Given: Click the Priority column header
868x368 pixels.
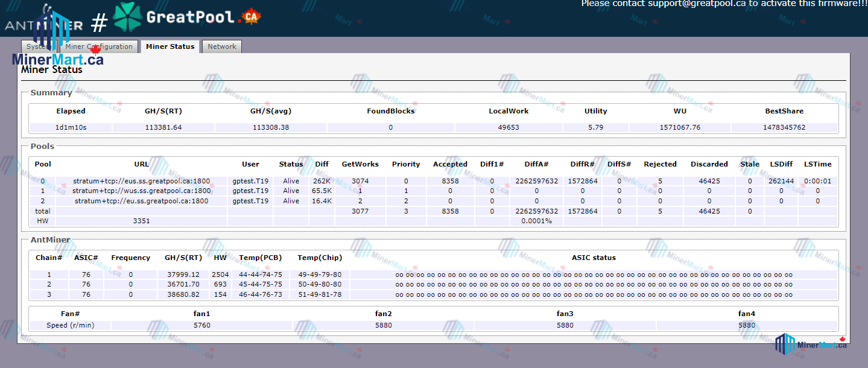Looking at the screenshot, I should (x=406, y=164).
